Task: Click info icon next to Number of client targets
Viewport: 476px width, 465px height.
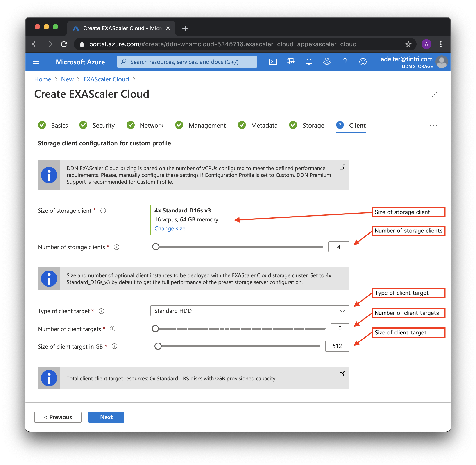Action: coord(113,329)
